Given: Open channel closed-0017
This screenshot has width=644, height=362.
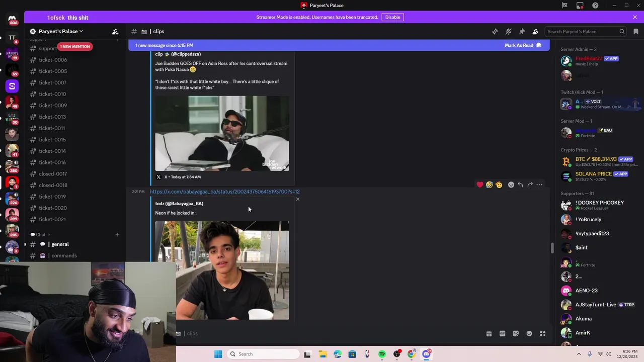Looking at the screenshot, I should tap(53, 174).
